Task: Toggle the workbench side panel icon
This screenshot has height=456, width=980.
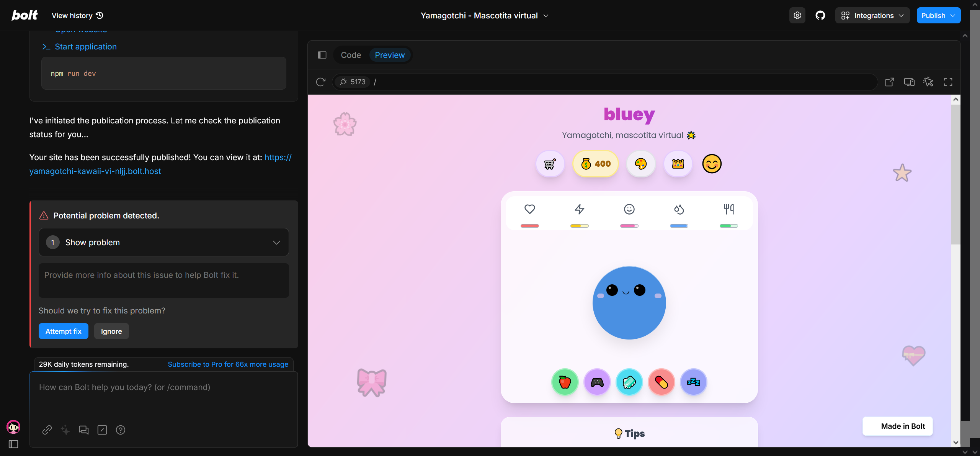Action: (322, 55)
